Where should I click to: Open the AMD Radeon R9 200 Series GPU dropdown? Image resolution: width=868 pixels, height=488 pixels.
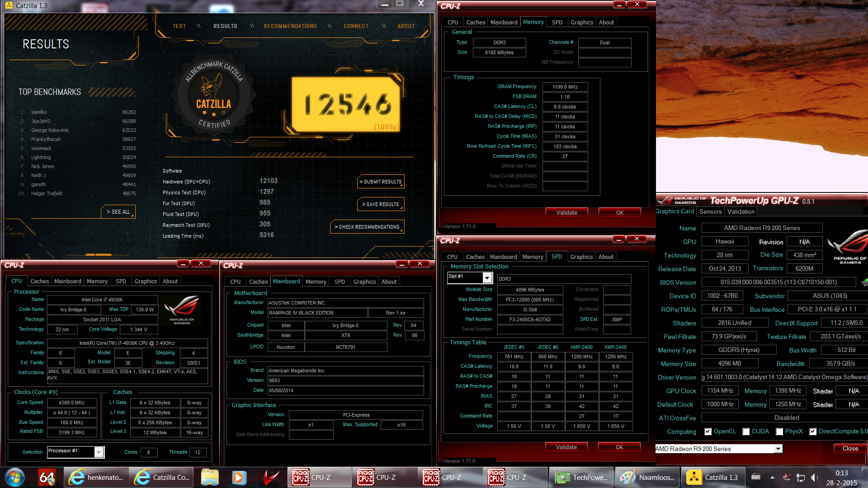point(778,449)
